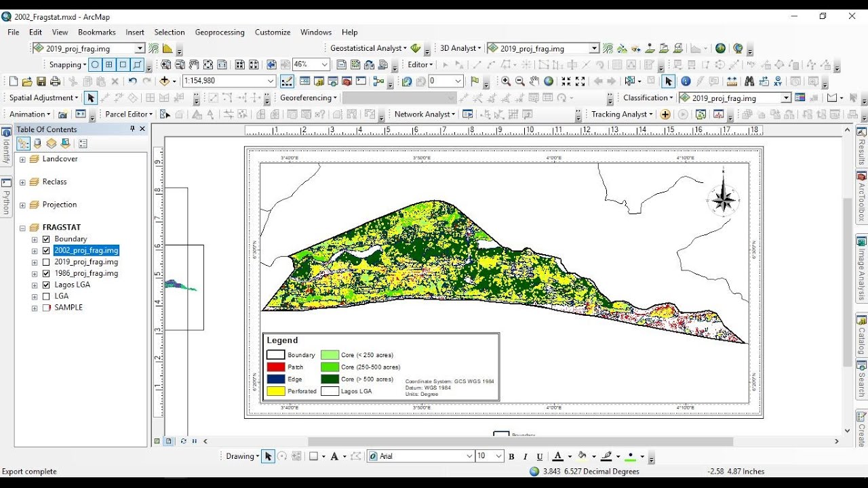Screen dimensions: 868x488
Task: Select the Legend box in the layout
Action: (x=381, y=366)
